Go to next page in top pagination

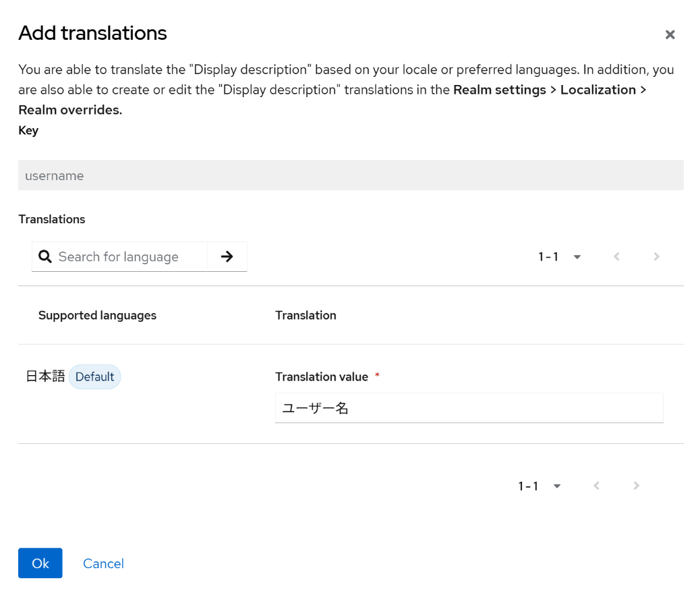coord(656,257)
